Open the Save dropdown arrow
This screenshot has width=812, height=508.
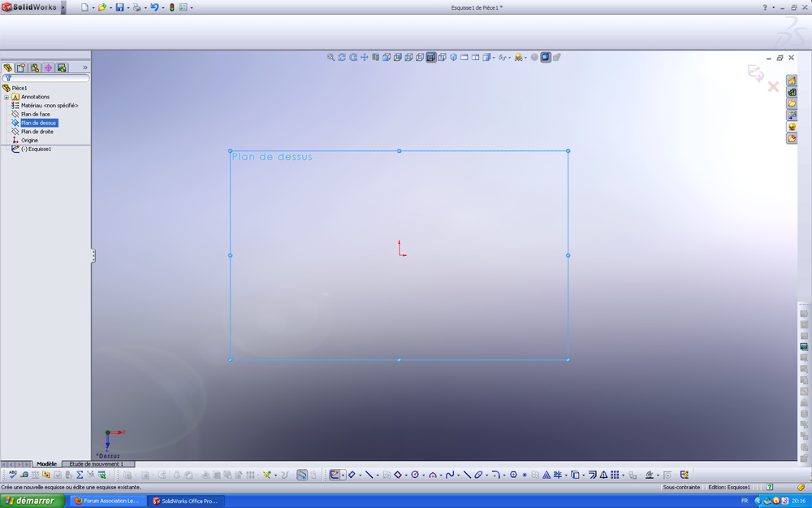coord(128,8)
